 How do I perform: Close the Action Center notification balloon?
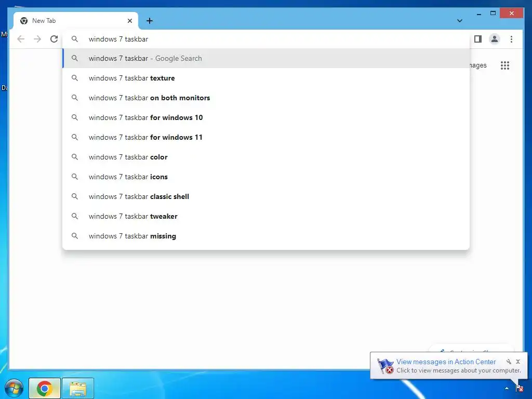(518, 362)
